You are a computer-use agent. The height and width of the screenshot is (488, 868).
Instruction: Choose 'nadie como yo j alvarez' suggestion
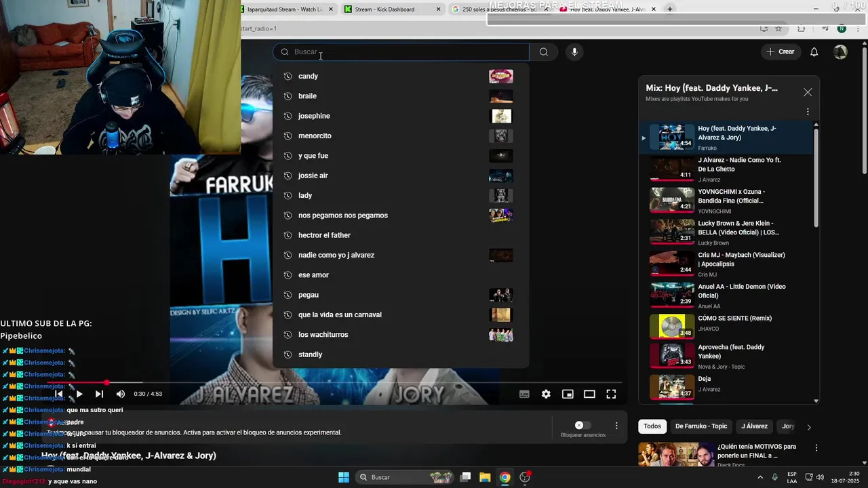(400, 256)
